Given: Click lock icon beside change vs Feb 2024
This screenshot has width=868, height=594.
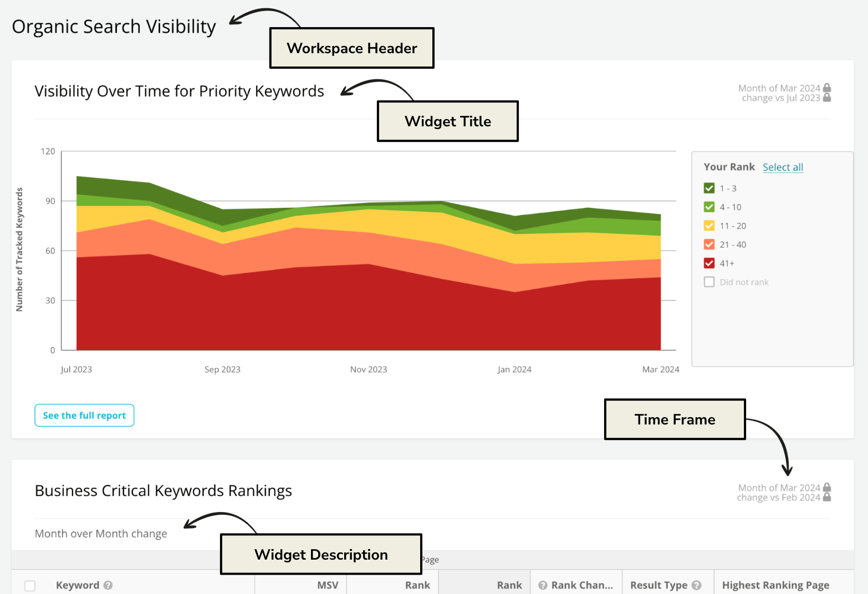Looking at the screenshot, I should (x=827, y=497).
